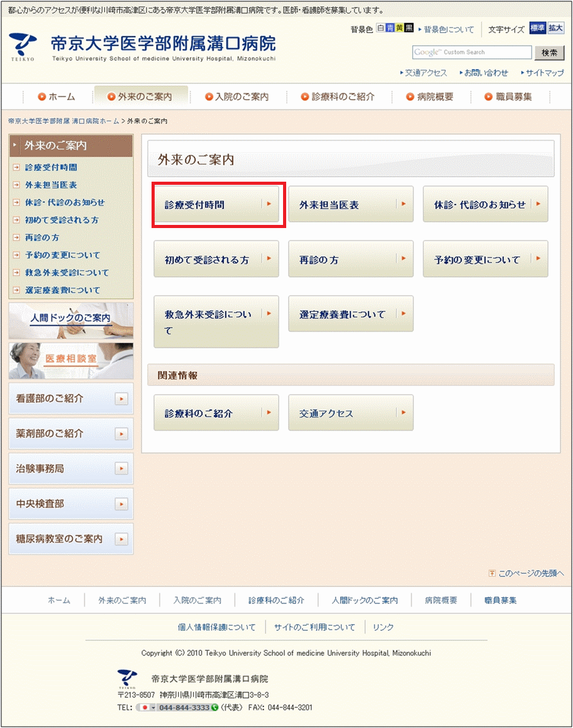The width and height of the screenshot is (573, 728).
Task: Open 背景色について link
Action: point(448,29)
